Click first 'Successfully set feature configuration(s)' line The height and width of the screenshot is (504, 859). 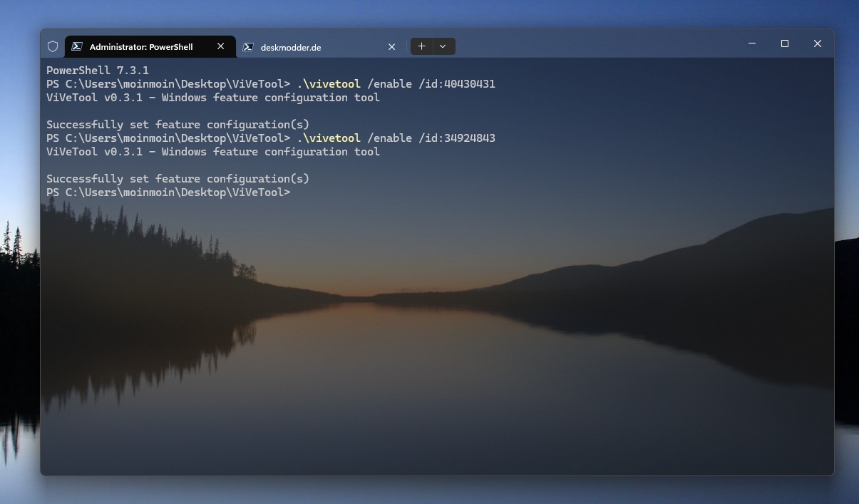178,125
